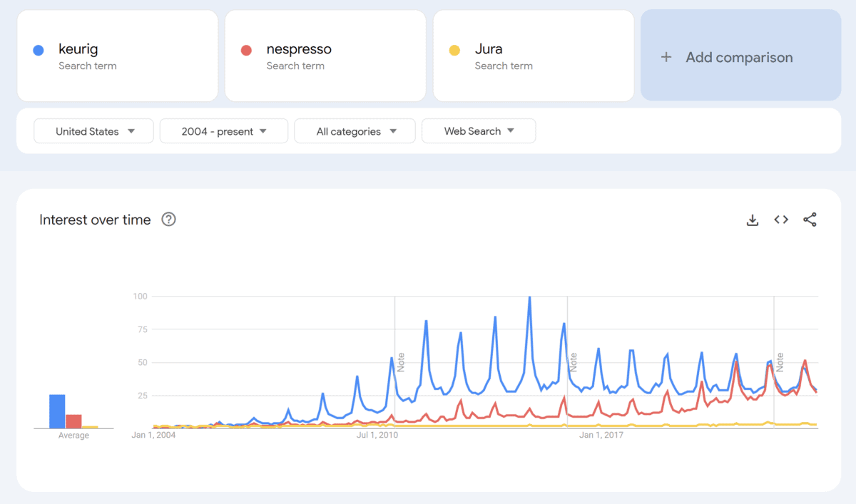Open the Web Search type dropdown

coord(479,130)
